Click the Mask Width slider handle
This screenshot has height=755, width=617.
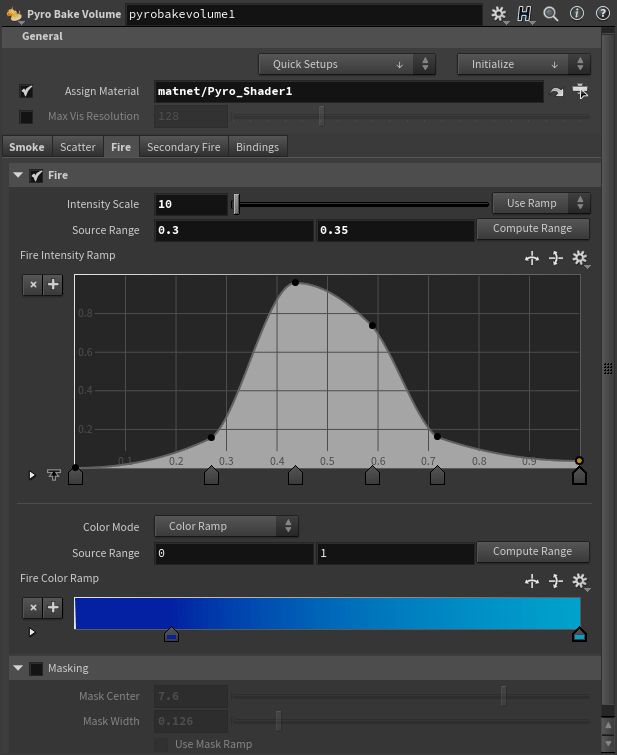coord(278,721)
